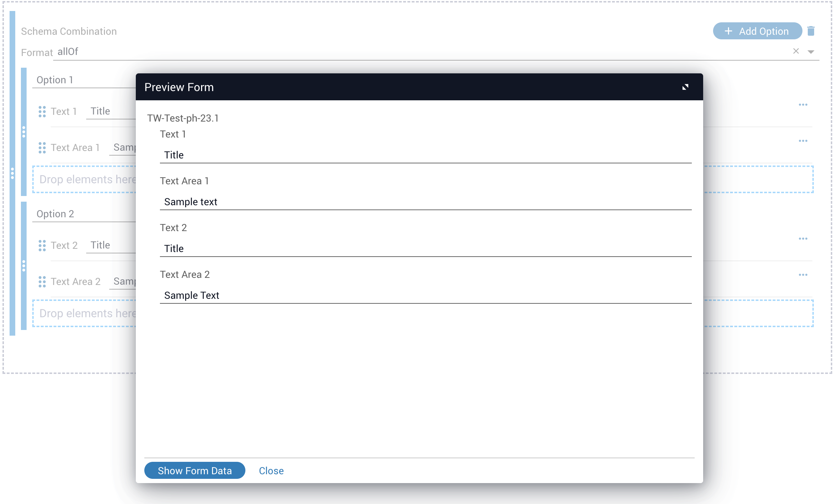Expand the Format dropdown arrow
The width and height of the screenshot is (834, 504).
pyautogui.click(x=811, y=52)
